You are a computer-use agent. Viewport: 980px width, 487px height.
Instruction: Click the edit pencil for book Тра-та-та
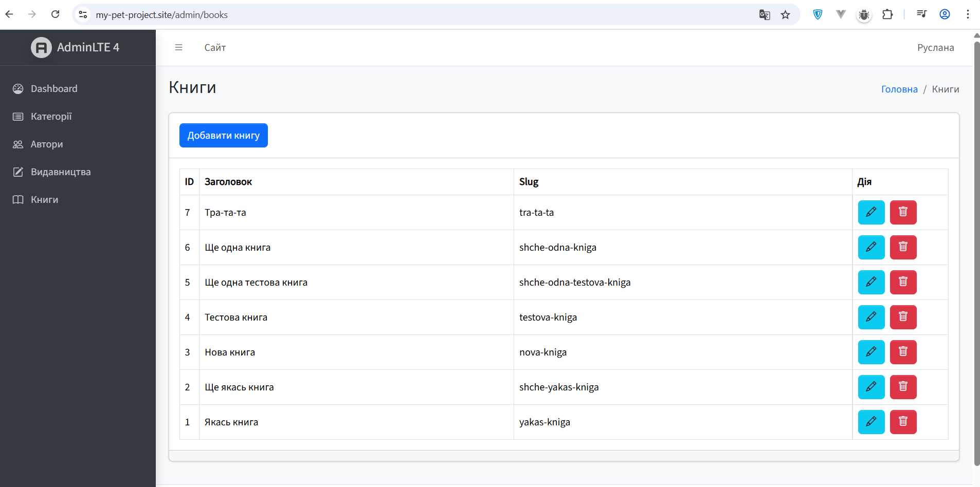[x=871, y=212]
